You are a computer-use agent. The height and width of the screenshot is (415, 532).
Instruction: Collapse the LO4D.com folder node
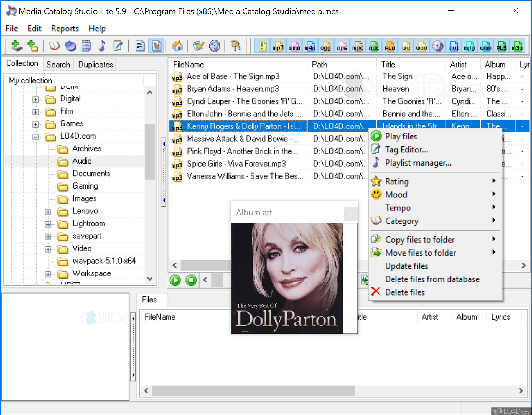pos(35,137)
